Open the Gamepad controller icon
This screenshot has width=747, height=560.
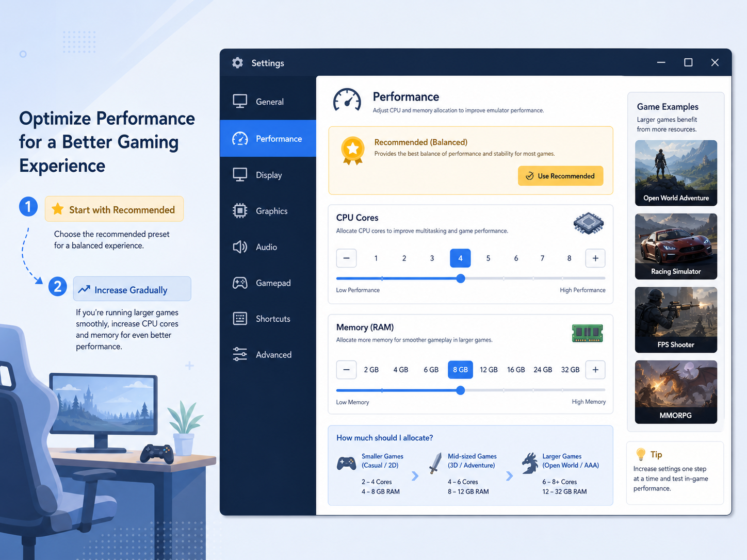coord(240,283)
